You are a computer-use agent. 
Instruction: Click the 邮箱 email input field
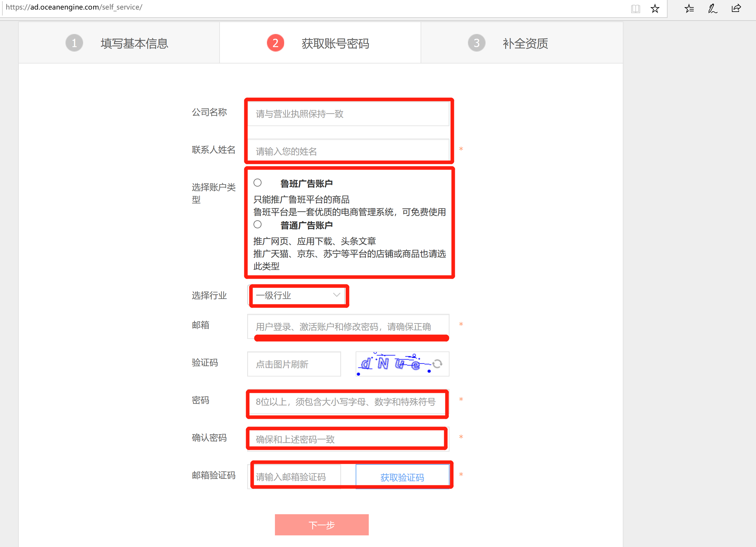coord(348,326)
